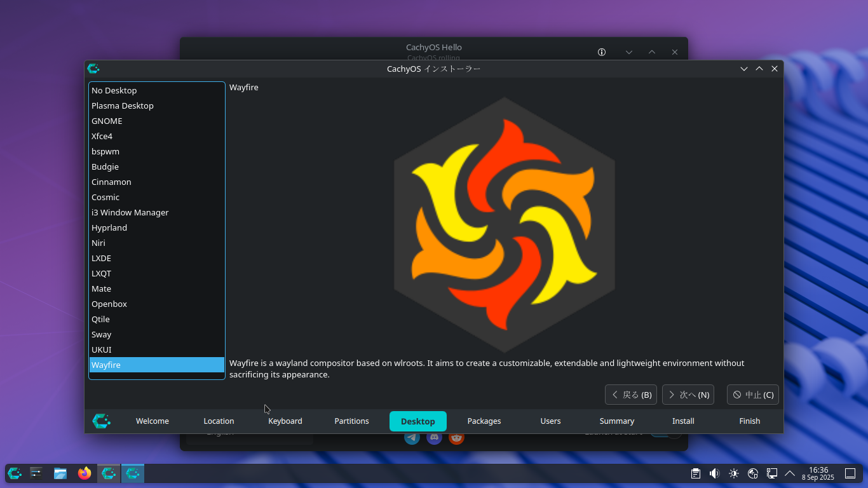Click the CachyOS logo beside the Welcome step
This screenshot has height=488, width=868.
101,421
